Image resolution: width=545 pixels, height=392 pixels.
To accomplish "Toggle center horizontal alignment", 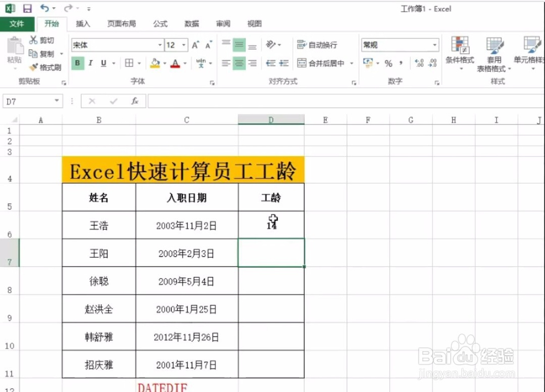I will (239, 63).
